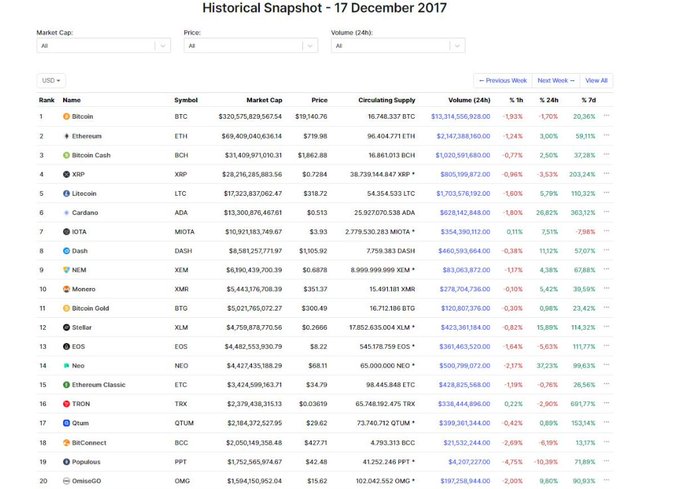This screenshot has height=489, width=679.
Task: Click the Monero logo icon
Action: tap(66, 289)
